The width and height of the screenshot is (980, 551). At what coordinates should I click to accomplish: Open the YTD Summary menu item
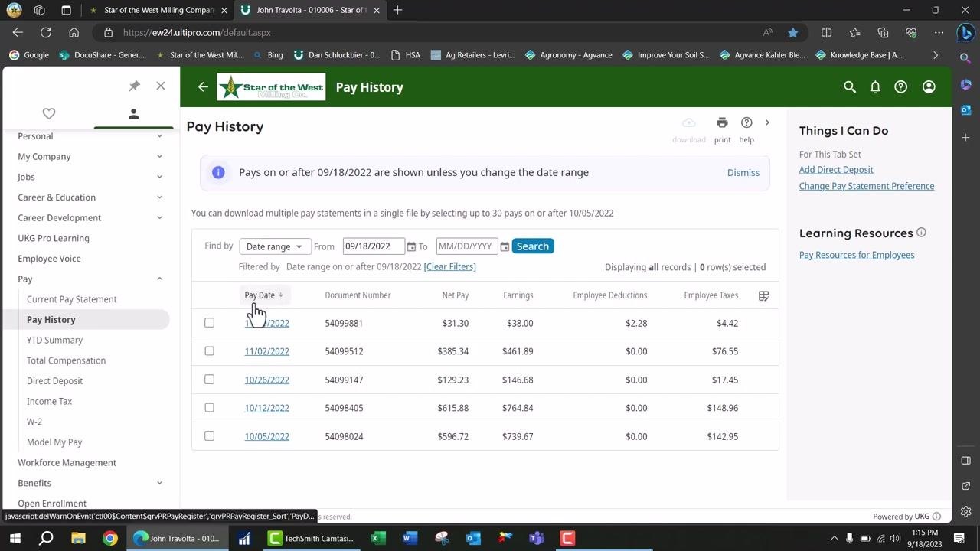coord(54,340)
